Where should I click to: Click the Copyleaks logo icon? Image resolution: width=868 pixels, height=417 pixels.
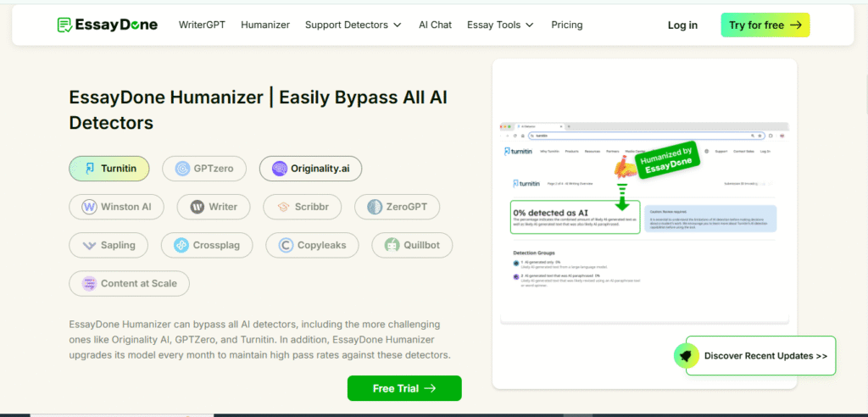pos(286,245)
